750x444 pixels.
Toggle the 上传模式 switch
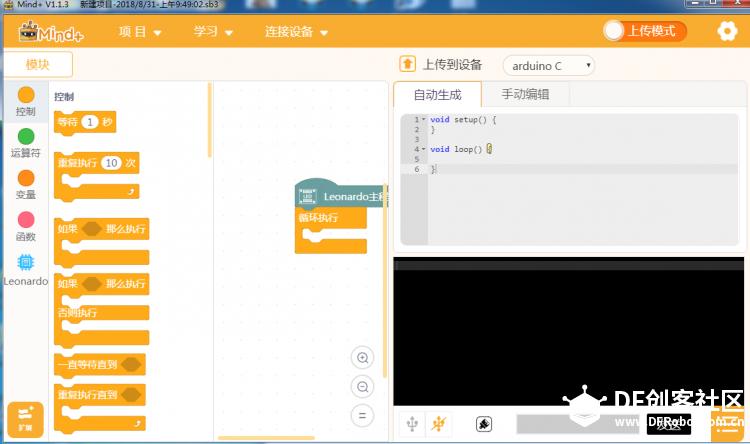[645, 31]
